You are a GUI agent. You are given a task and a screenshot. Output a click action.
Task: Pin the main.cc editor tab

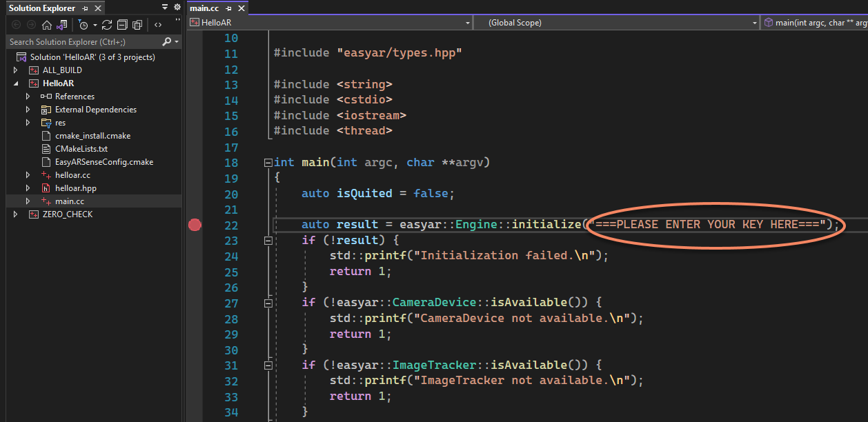click(x=228, y=8)
